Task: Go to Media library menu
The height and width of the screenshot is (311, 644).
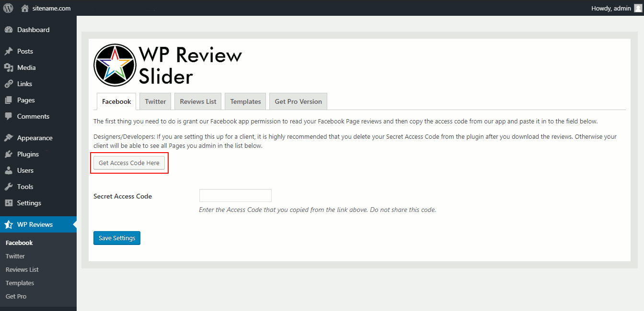Action: coord(38,67)
